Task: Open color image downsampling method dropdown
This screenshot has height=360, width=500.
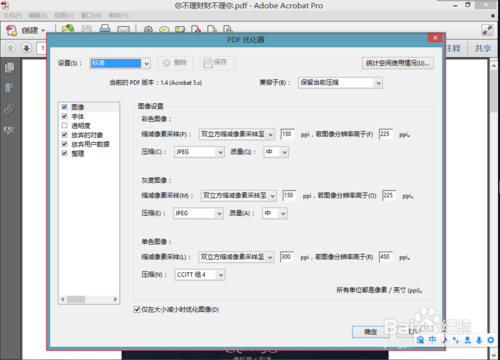Action: tap(237, 134)
